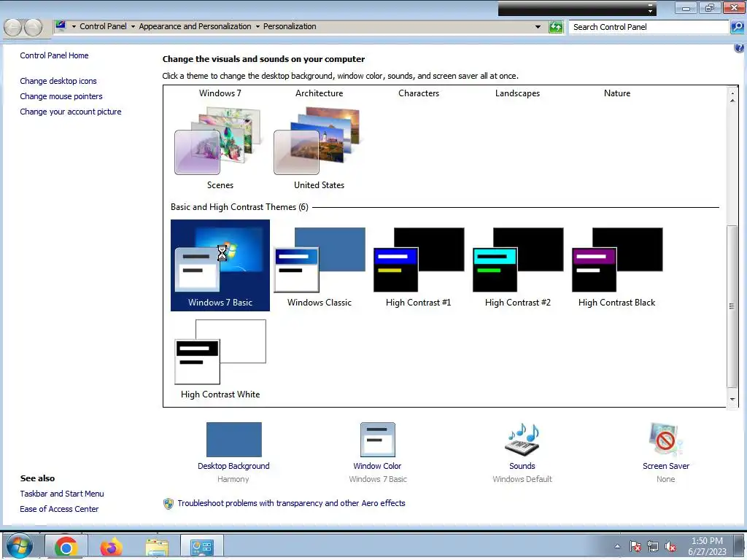Screen dimensions: 747x560
Task: Click the muted volume tray icon
Action: [x=670, y=547]
